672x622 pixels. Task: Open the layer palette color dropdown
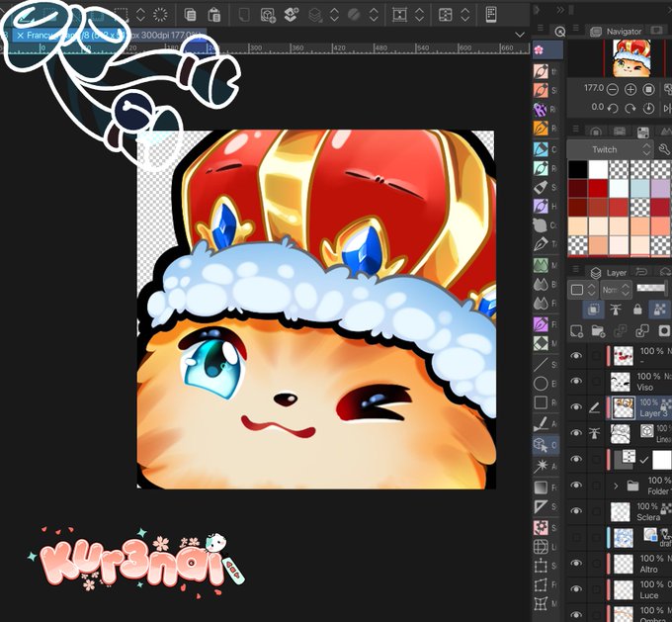point(581,290)
